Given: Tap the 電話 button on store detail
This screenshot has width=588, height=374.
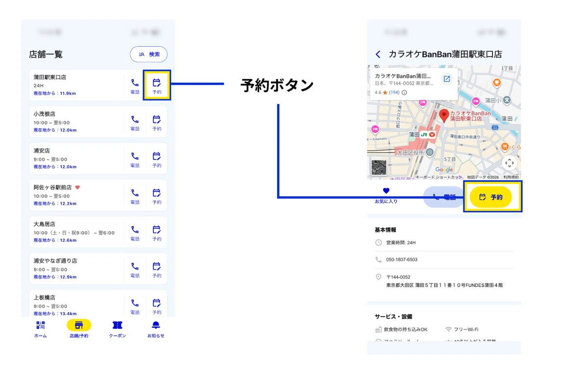Looking at the screenshot, I should click(444, 197).
